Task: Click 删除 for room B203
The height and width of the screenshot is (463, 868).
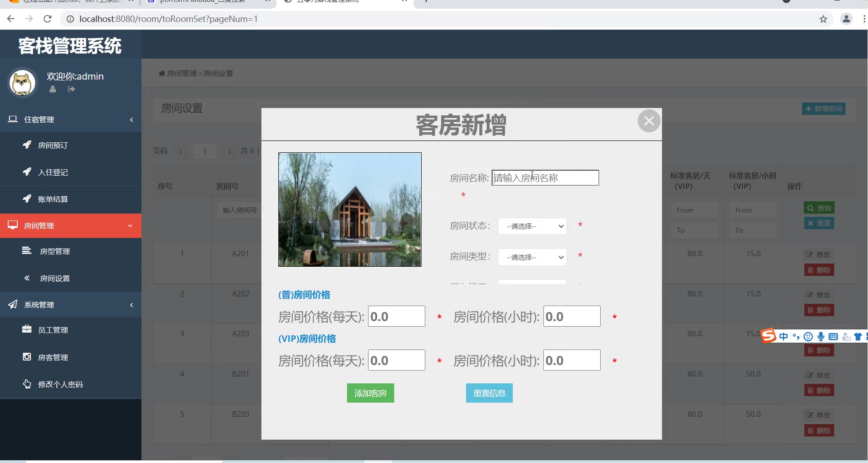Action: click(x=819, y=431)
